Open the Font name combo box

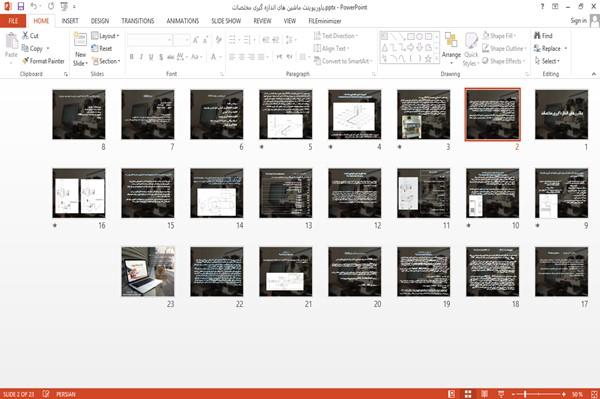pos(150,40)
